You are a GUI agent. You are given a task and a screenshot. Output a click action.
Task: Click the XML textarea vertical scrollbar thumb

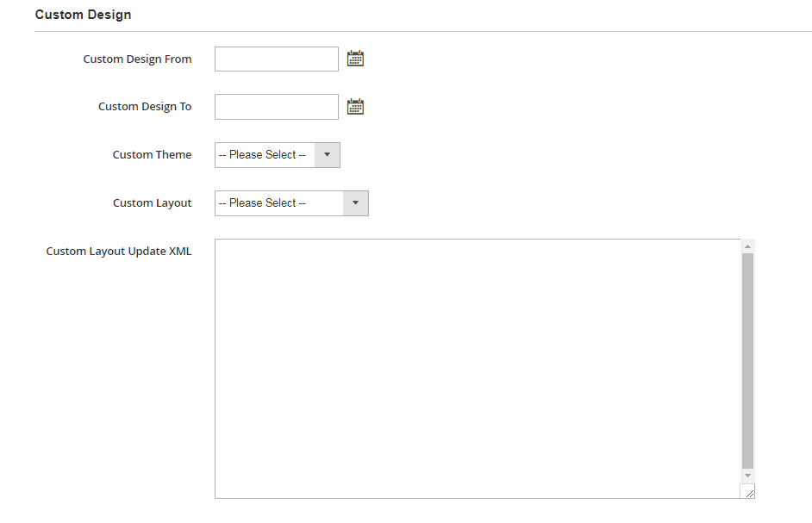pos(747,361)
